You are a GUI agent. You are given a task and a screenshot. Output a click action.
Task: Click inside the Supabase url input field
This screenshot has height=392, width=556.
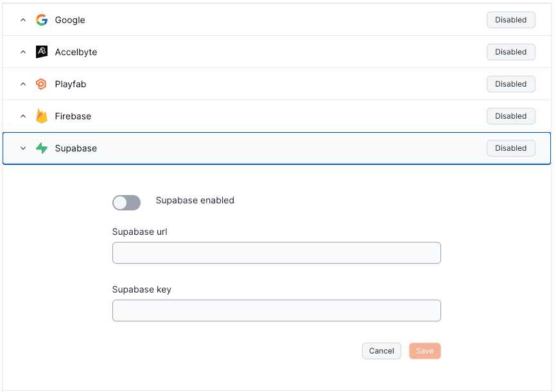pyautogui.click(x=276, y=253)
